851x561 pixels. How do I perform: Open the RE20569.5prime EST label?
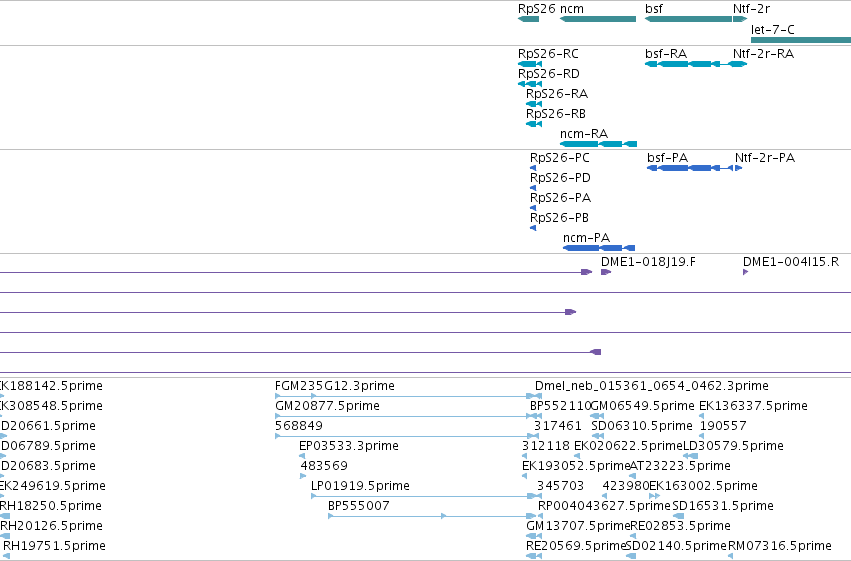tap(576, 546)
